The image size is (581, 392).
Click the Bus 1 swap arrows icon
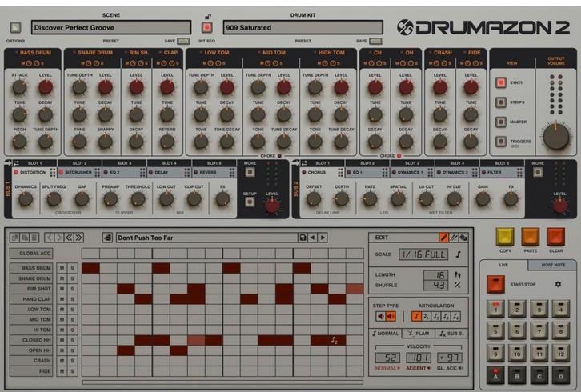[17, 163]
